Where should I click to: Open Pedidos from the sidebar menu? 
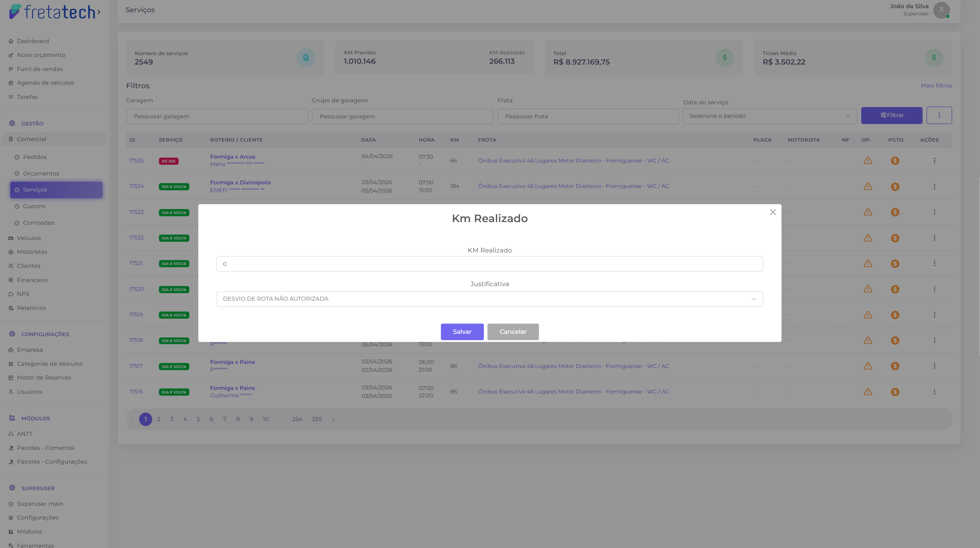[x=35, y=157]
